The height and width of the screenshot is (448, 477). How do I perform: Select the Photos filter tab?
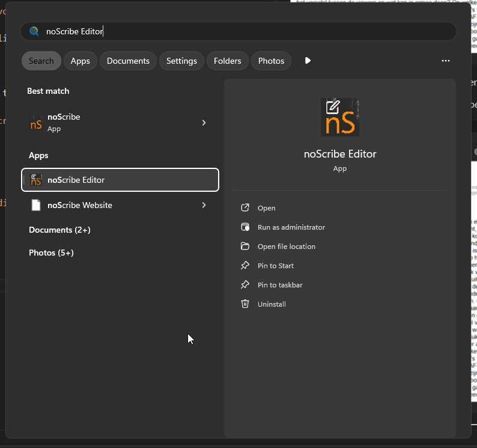(x=271, y=61)
